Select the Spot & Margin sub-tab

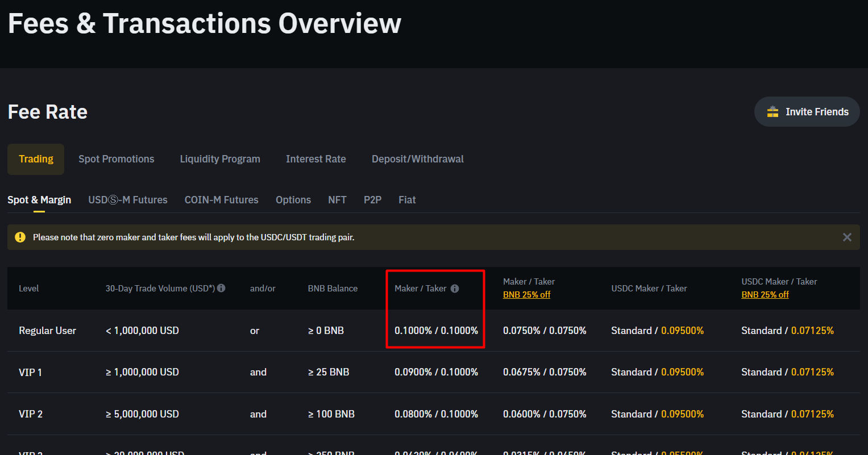[x=39, y=200]
